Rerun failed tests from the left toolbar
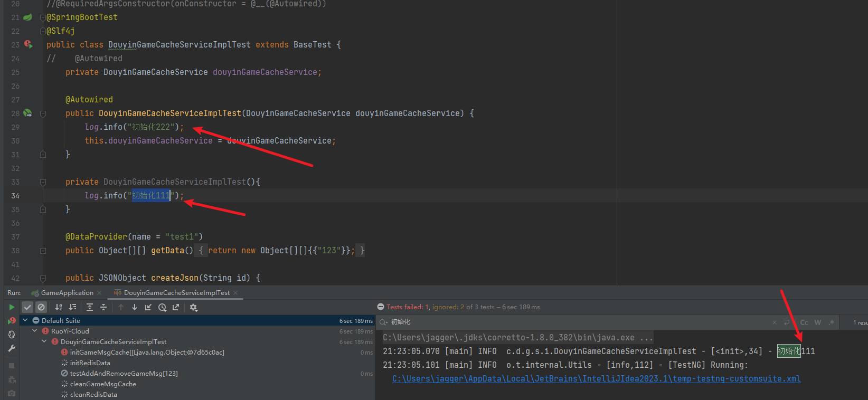868x400 pixels. 12,321
